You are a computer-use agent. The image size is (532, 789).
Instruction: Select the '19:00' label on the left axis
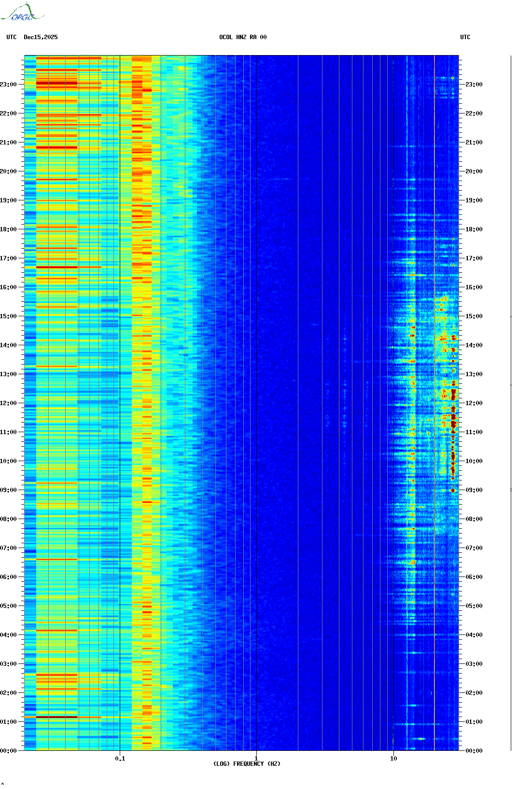click(8, 200)
